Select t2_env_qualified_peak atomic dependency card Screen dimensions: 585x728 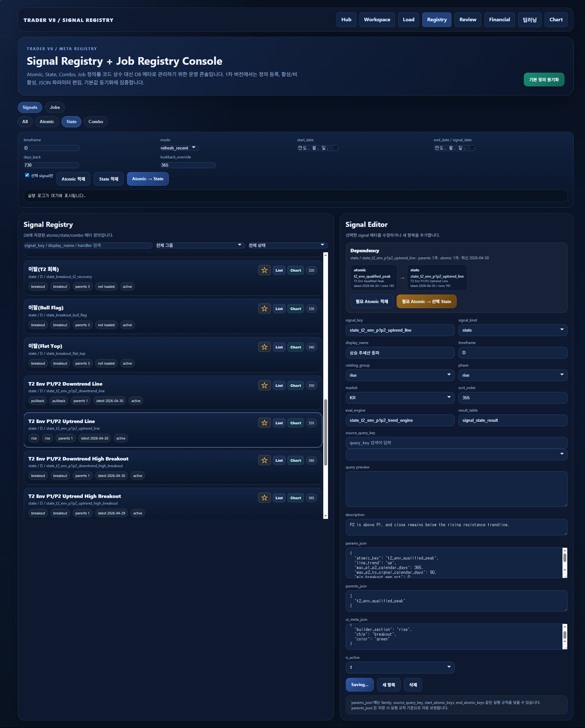[374, 277]
